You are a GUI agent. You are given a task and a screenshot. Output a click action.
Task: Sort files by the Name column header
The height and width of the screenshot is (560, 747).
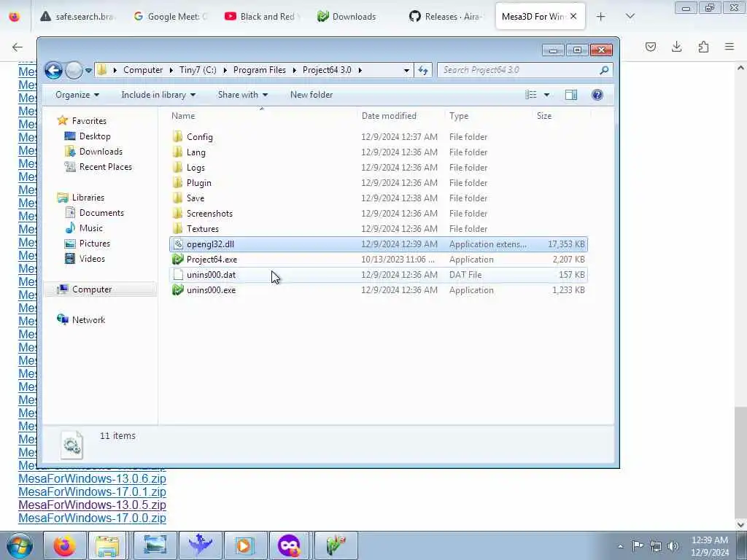(x=183, y=116)
